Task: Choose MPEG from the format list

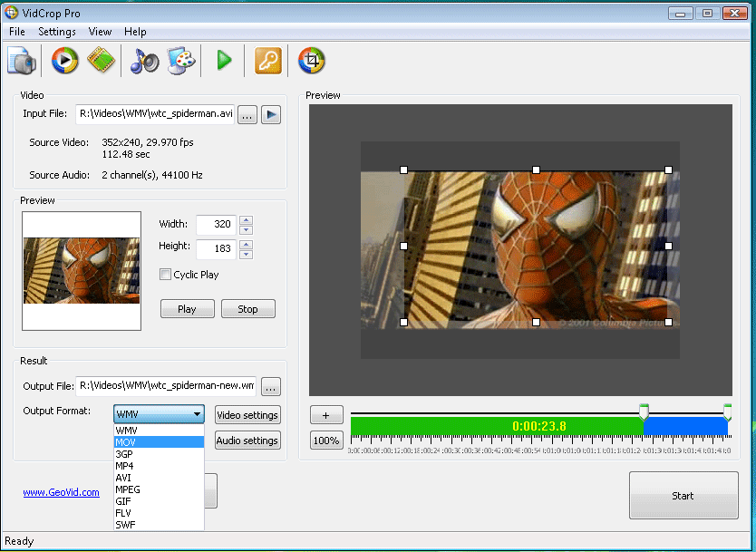Action: click(x=160, y=489)
